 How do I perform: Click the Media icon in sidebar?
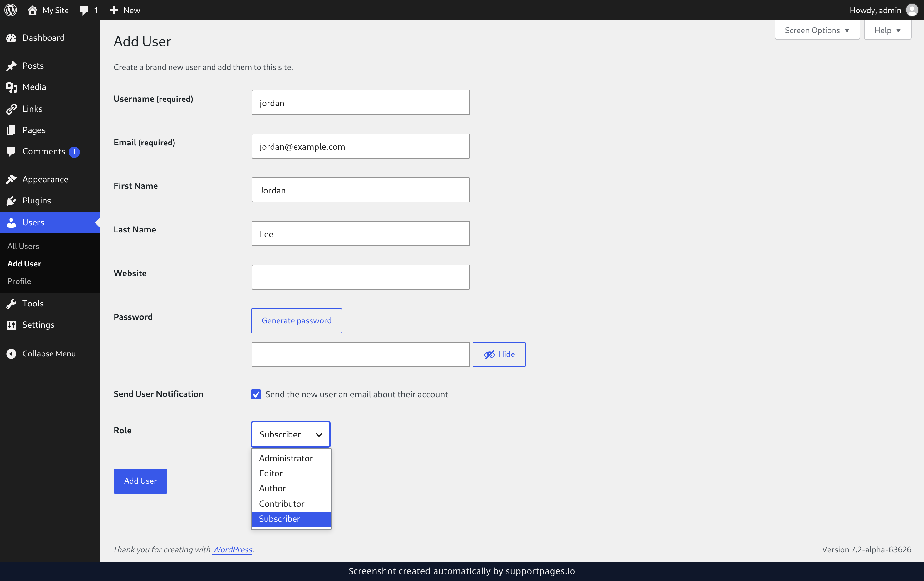(x=11, y=87)
